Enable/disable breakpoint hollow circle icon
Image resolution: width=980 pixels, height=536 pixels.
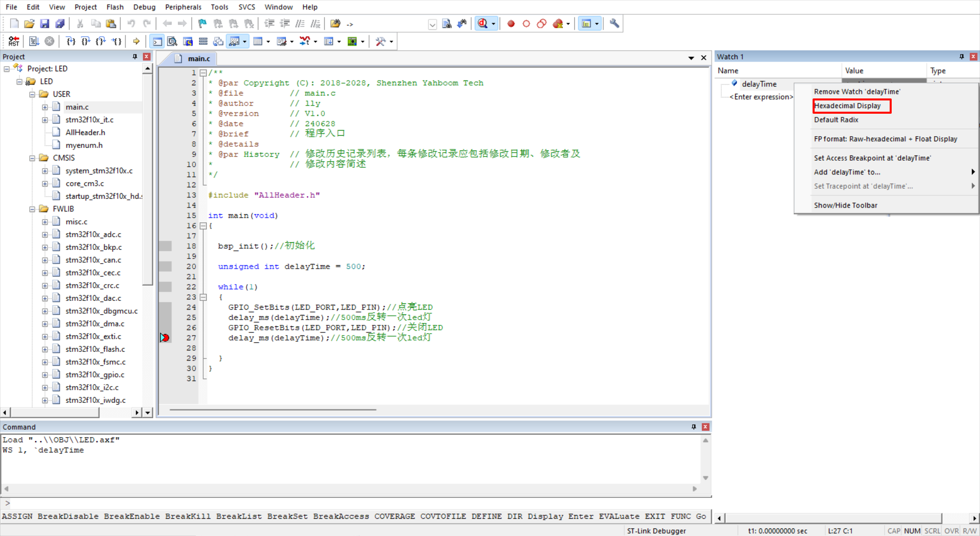coord(526,23)
